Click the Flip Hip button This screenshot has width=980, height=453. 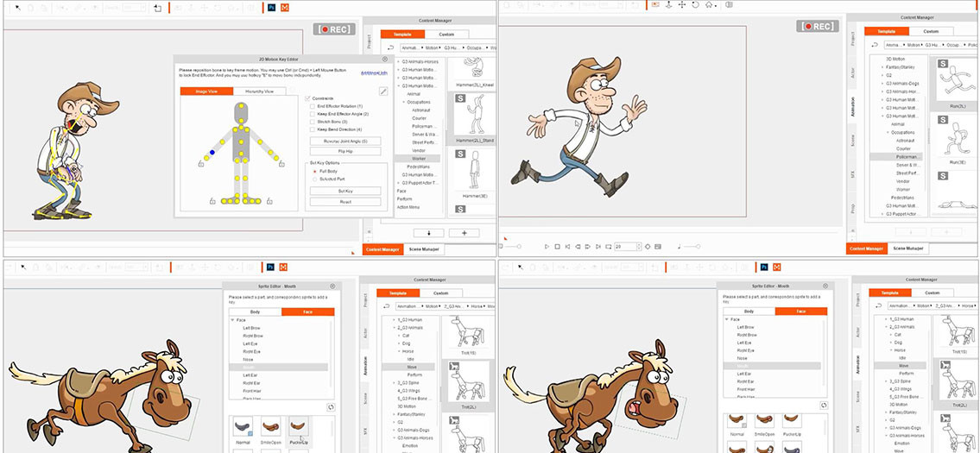point(345,151)
